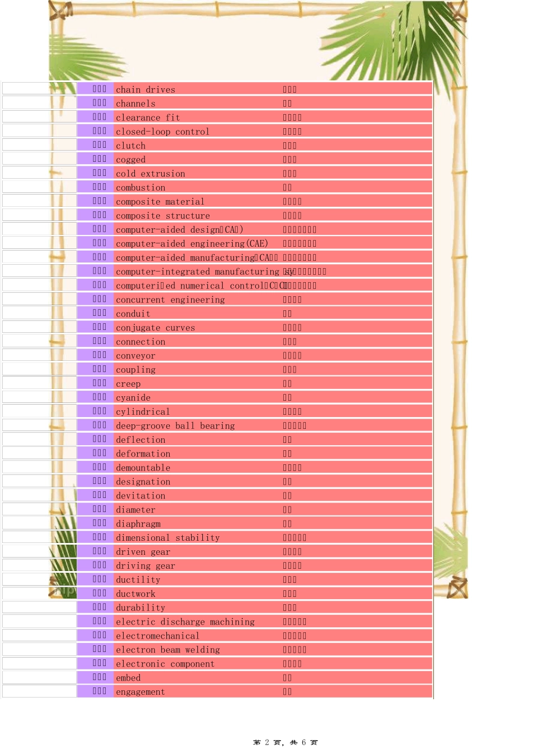
Task: Select 'cold extrusion' term
Action: pos(150,174)
